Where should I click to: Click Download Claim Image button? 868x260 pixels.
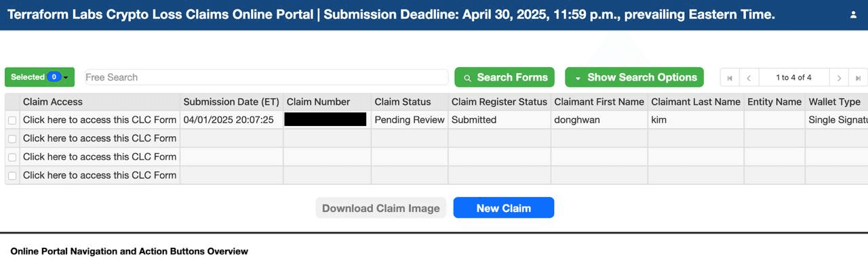click(381, 208)
